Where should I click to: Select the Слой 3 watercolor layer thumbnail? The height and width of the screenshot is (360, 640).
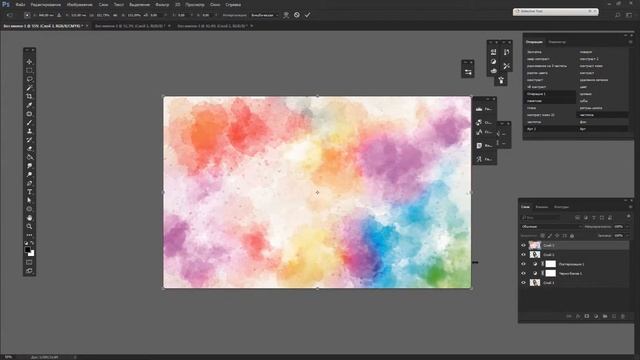(535, 245)
